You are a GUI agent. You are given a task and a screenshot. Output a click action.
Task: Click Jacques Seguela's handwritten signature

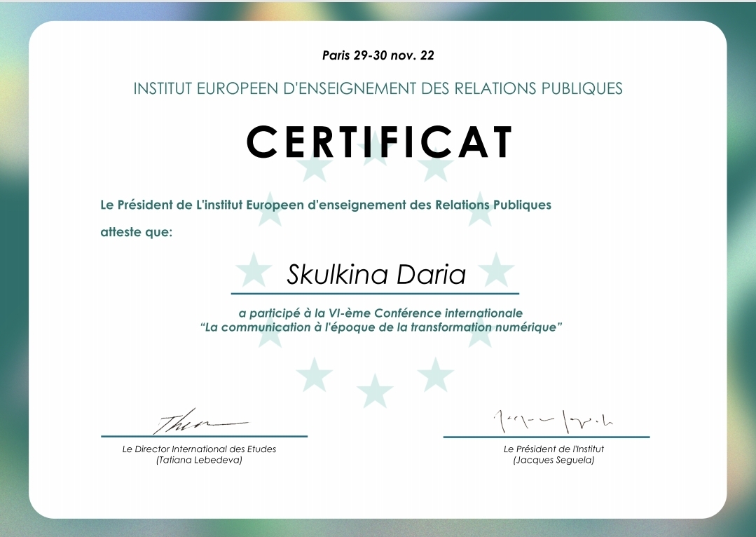pos(553,421)
